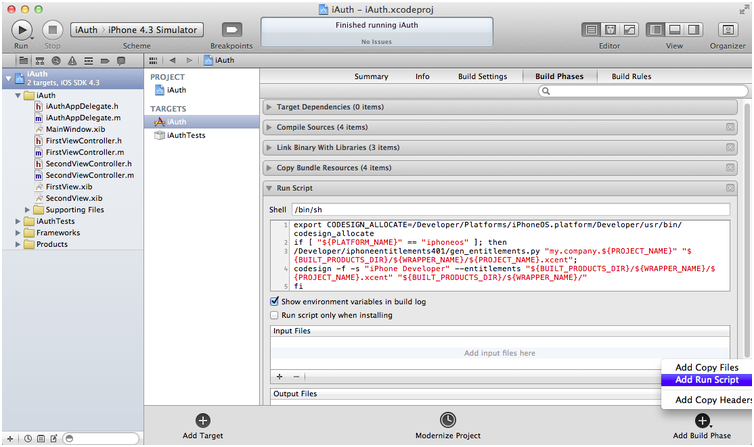Screen dimensions: 754x447
Task: Collapse the iAuth folder group
Action: pyautogui.click(x=18, y=95)
